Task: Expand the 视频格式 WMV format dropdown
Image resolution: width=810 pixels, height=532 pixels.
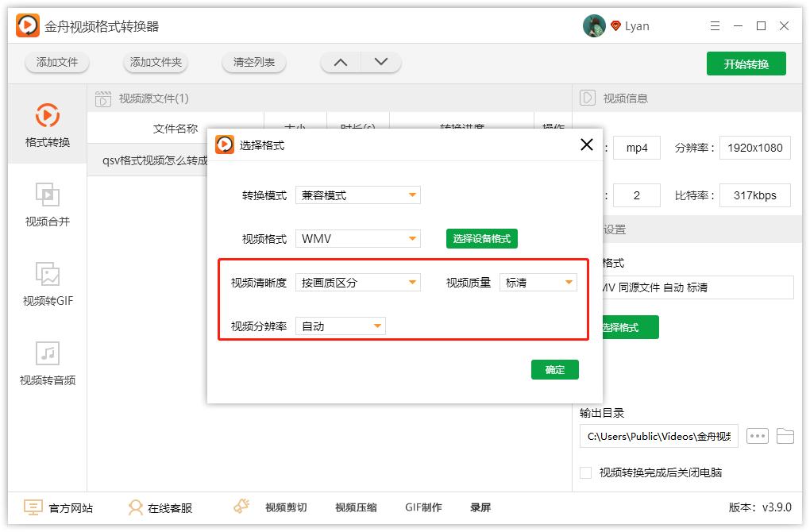Action: (x=357, y=237)
